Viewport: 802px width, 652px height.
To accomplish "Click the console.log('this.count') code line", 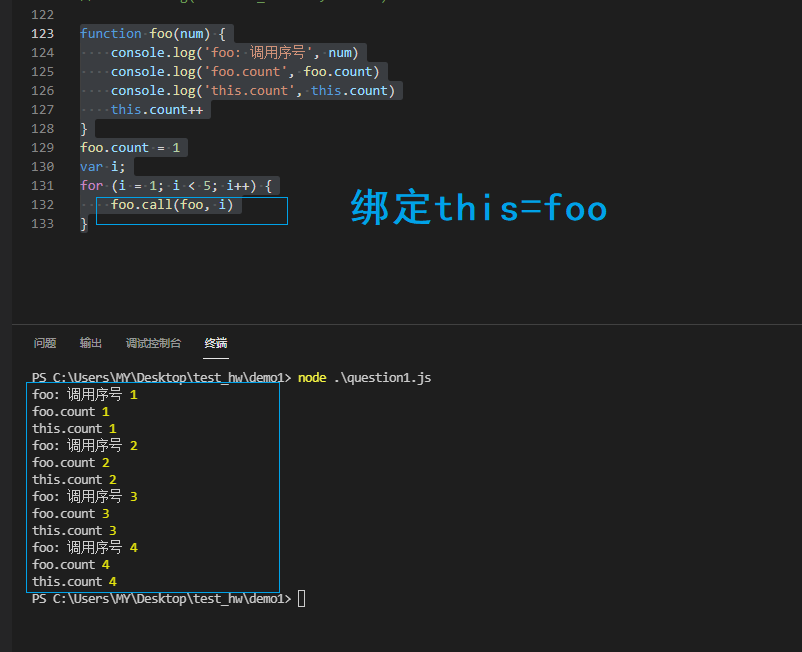I will tap(253, 91).
